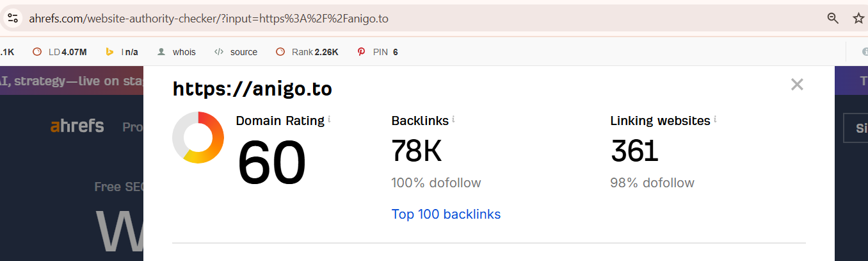Show the Backlinks info tooltip icon
This screenshot has height=261, width=868.
click(453, 119)
